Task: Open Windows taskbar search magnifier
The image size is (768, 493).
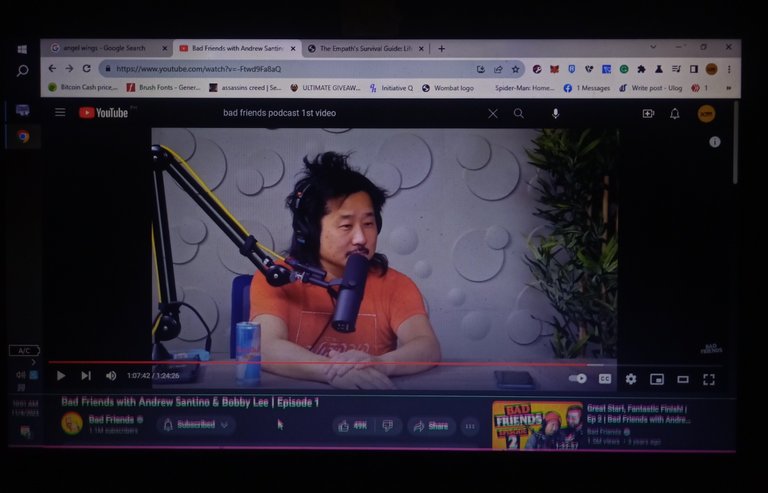Action: (x=23, y=71)
